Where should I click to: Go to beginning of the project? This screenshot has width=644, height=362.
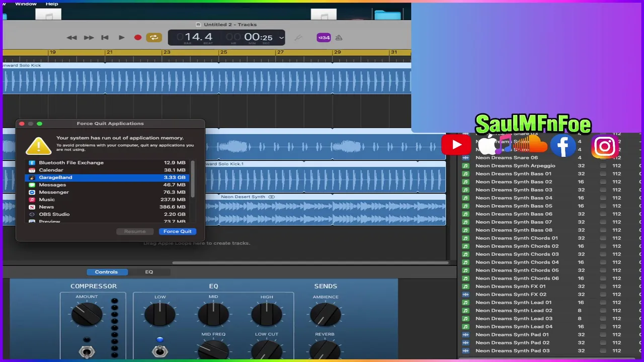(x=105, y=38)
